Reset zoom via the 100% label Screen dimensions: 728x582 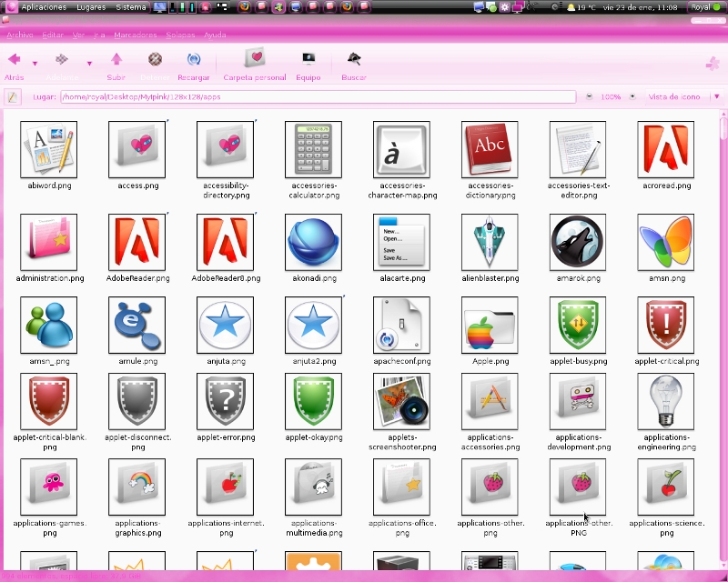(611, 97)
